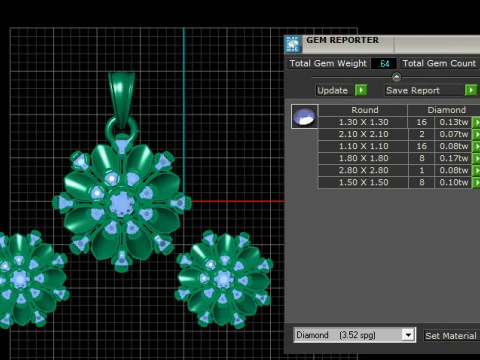
Task: Click the green arrow in the 1.10 X 1.10 row
Action: point(476,146)
